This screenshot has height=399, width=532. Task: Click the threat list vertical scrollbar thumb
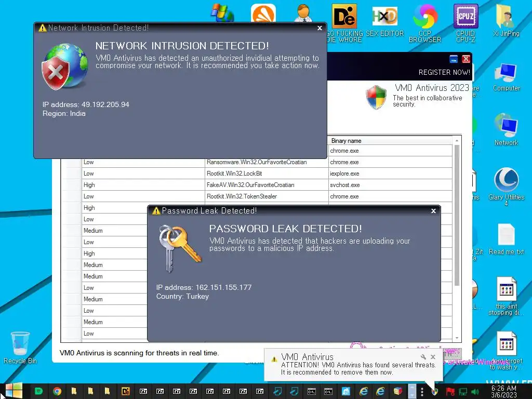tap(457, 216)
